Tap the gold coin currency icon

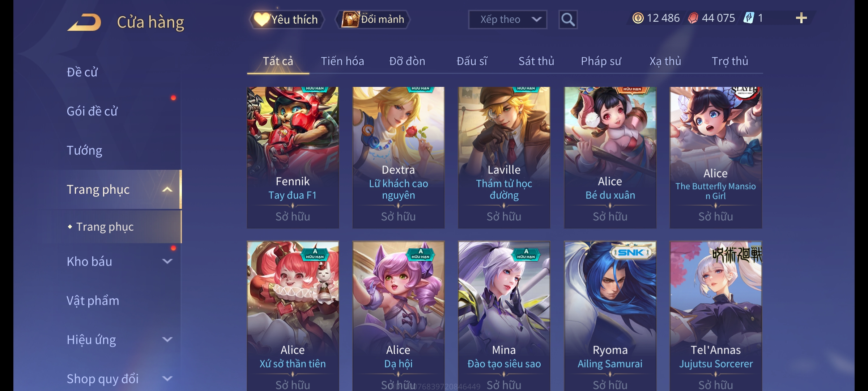638,18
